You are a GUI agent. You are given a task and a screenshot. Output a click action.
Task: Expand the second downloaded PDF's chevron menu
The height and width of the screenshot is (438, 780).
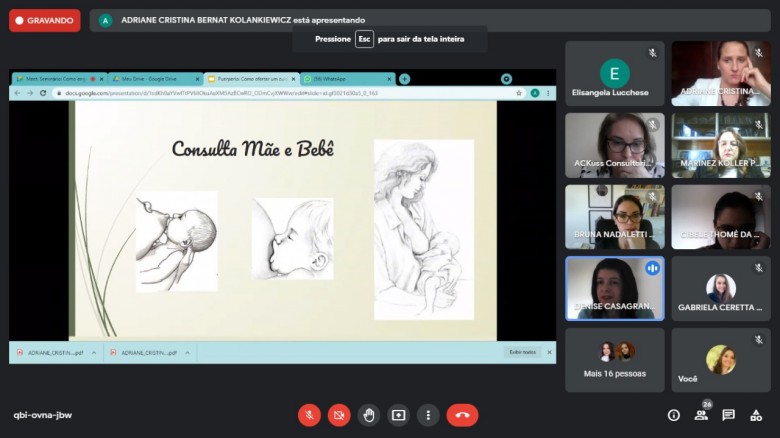coord(187,352)
